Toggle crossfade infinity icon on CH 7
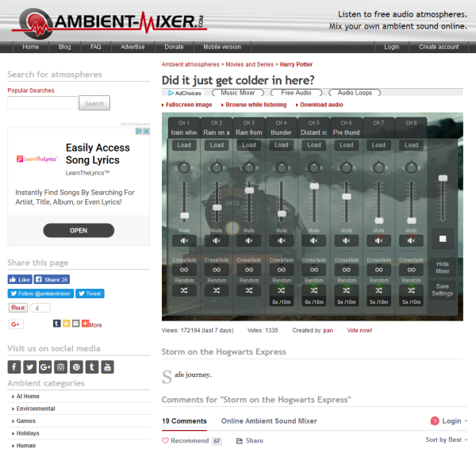 point(379,270)
